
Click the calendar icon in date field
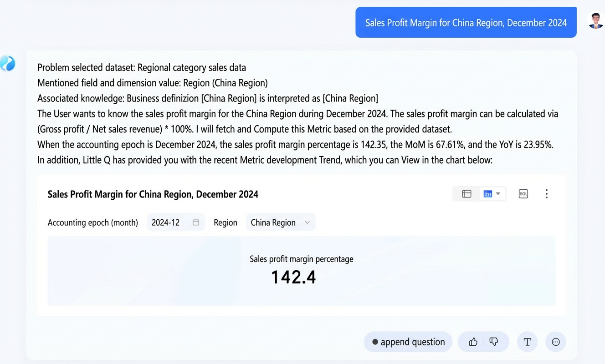pyautogui.click(x=196, y=222)
